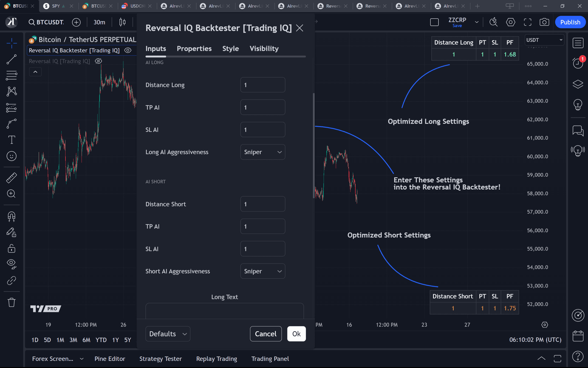Switch to the Visibility tab
Viewport: 588px width, 368px height.
[x=264, y=49]
